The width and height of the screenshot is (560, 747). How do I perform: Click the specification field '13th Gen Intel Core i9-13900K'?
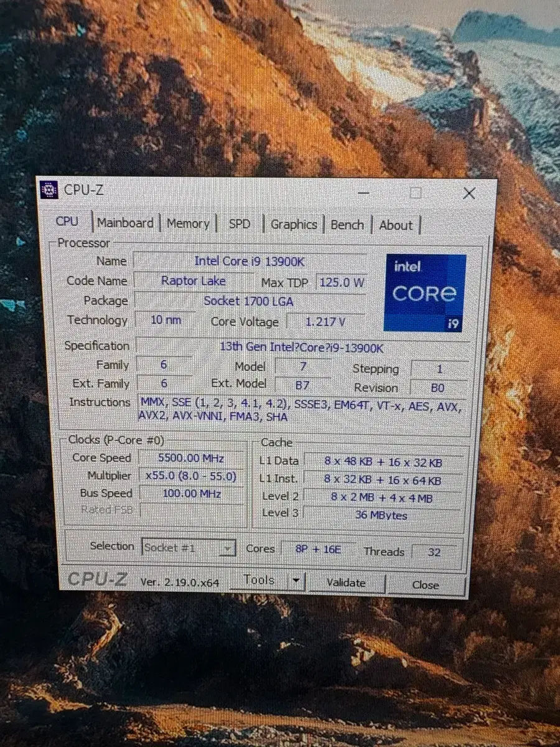pyautogui.click(x=301, y=347)
